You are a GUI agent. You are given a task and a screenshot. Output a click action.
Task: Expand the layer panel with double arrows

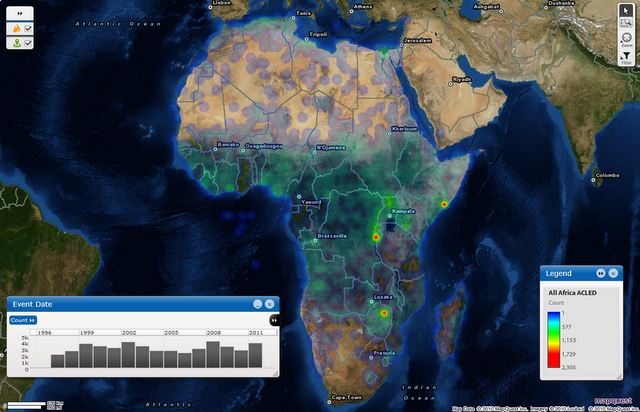(20, 14)
